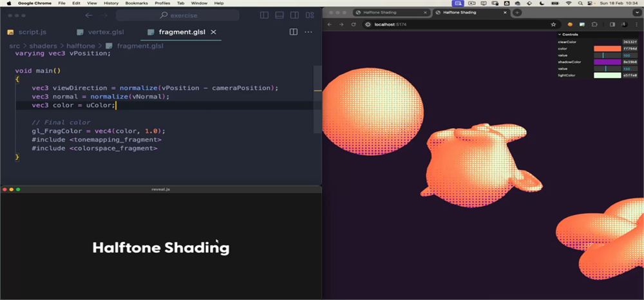Open Control Center in the menu bar
Screen dimensions: 644x300
(x=590, y=3)
